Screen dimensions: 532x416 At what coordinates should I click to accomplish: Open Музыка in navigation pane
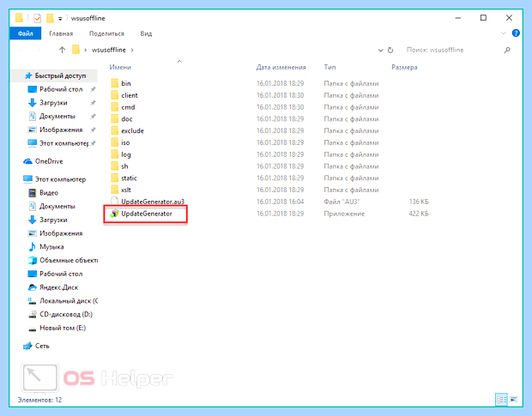point(45,247)
